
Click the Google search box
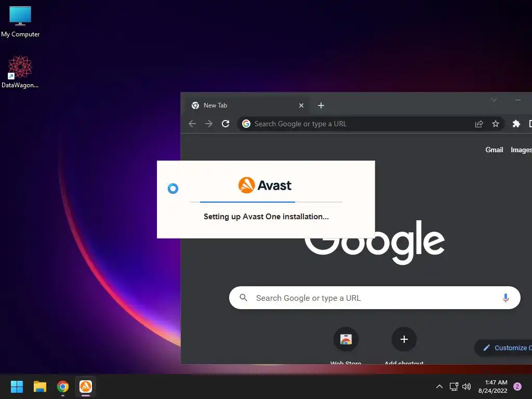pyautogui.click(x=375, y=298)
